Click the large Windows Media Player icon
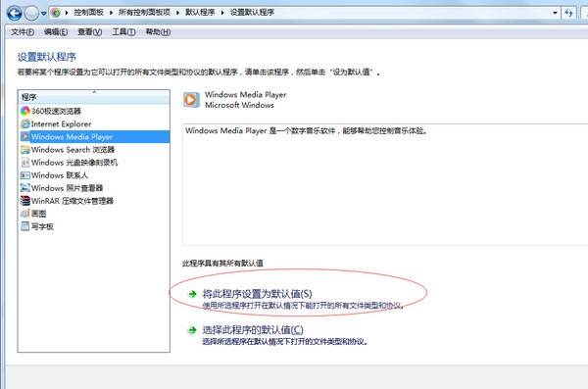This screenshot has height=389, width=588. pyautogui.click(x=191, y=100)
